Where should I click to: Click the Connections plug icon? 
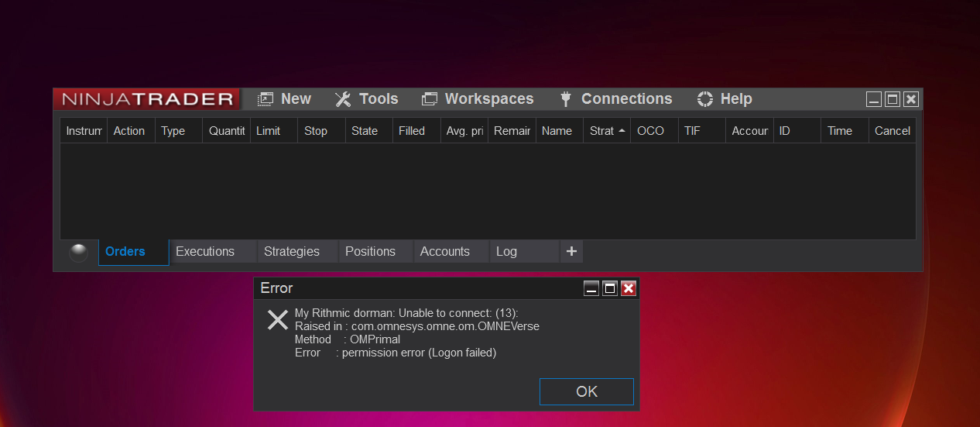point(566,99)
